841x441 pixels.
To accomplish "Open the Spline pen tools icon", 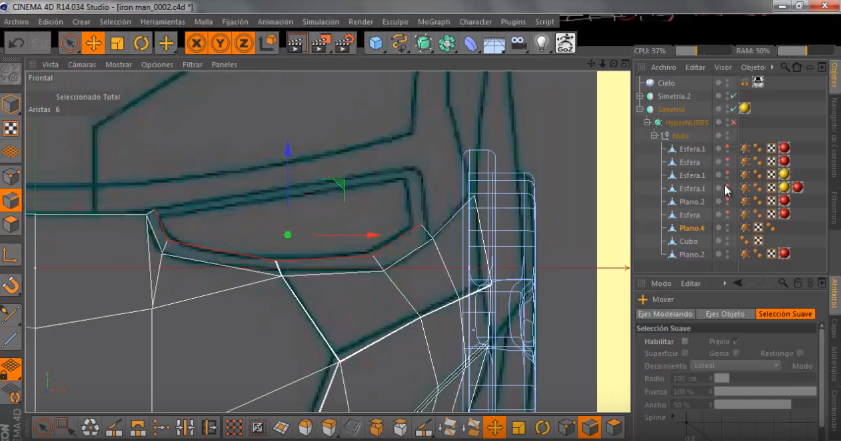I will [x=400, y=43].
